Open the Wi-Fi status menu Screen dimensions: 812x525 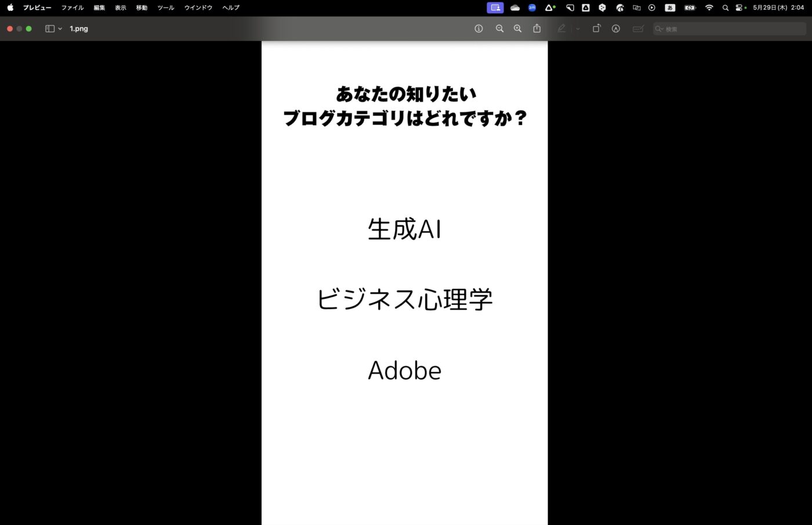pyautogui.click(x=709, y=8)
